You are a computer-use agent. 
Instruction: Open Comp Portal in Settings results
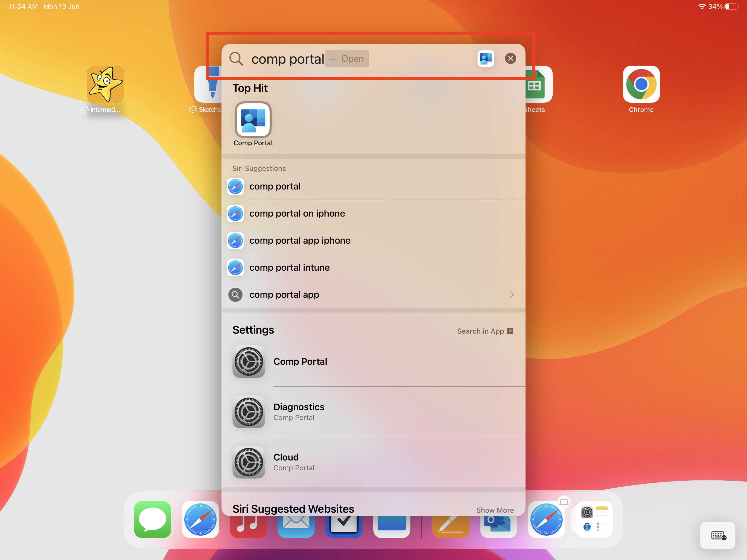pyautogui.click(x=373, y=361)
